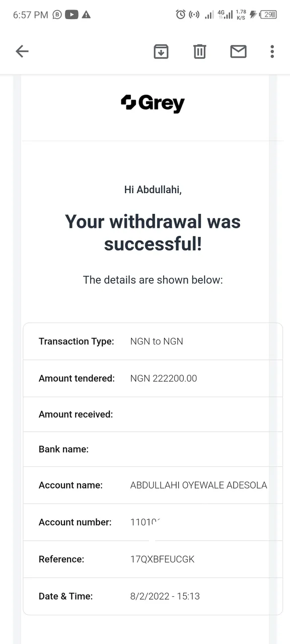Tap the Bank name row
The image size is (290, 644).
[153, 449]
